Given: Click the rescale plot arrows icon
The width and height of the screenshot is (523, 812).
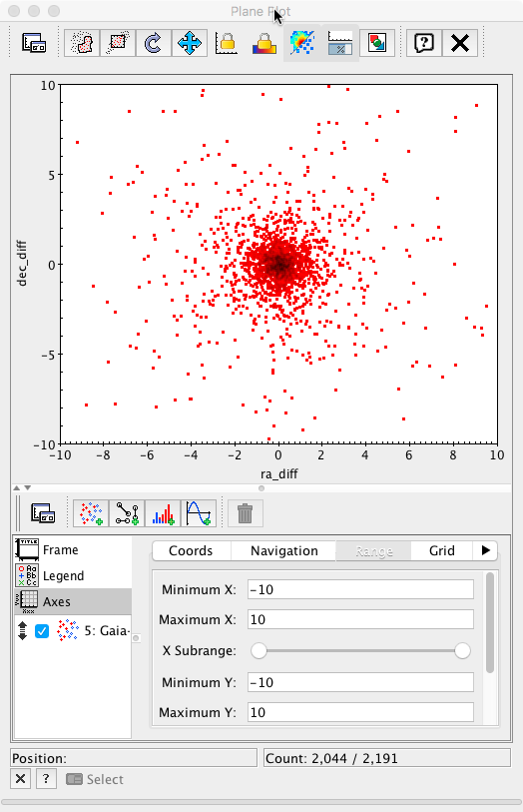Looking at the screenshot, I should pyautogui.click(x=190, y=43).
